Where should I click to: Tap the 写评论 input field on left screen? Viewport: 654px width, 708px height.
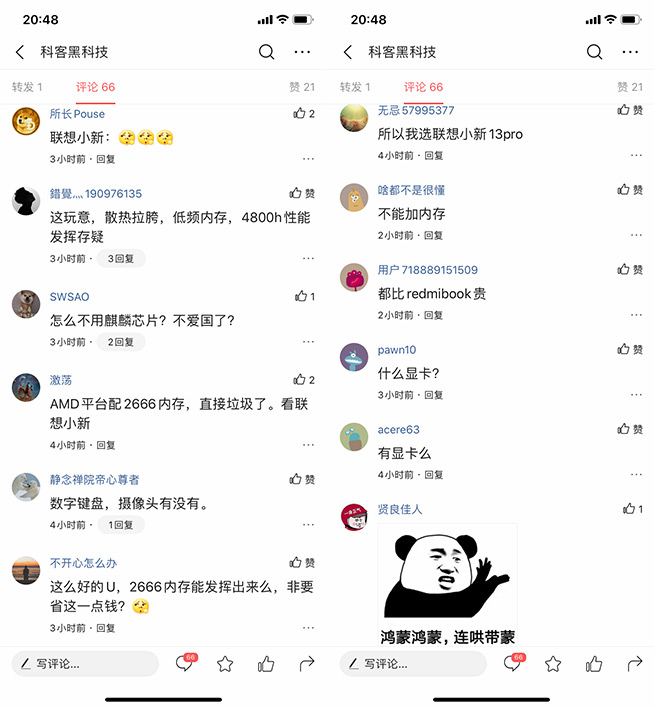(85, 664)
